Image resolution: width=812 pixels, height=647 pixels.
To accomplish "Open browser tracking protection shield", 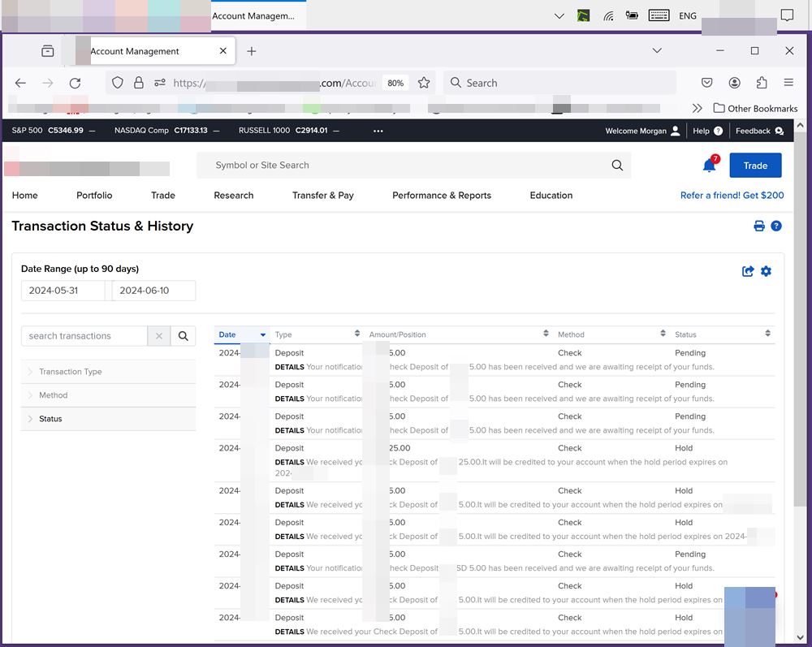I will (118, 83).
